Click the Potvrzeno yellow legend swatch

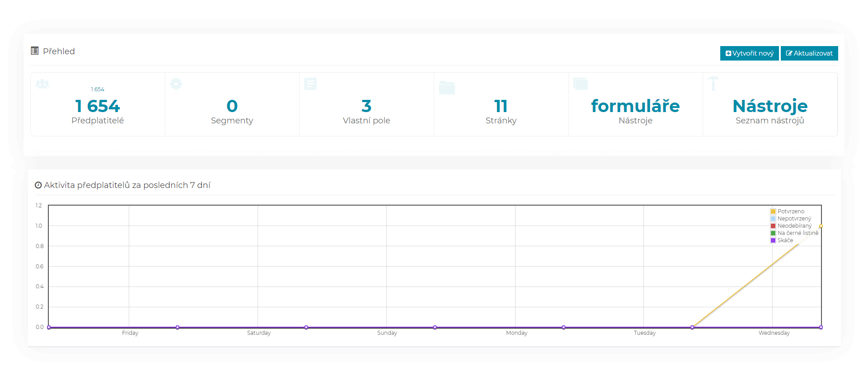coord(773,211)
